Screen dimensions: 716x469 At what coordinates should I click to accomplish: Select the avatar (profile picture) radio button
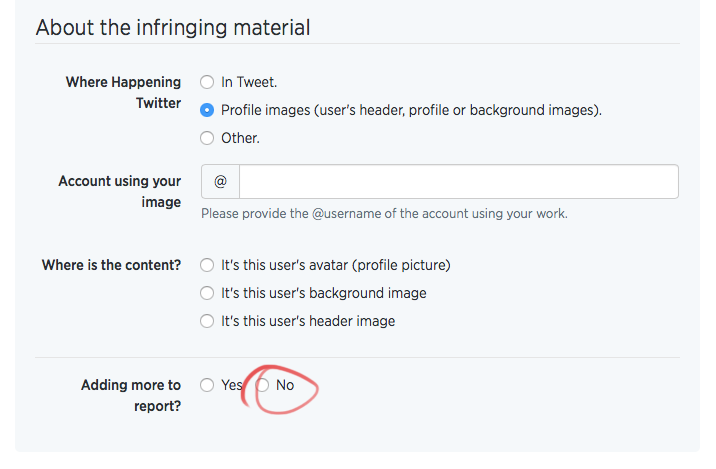click(x=207, y=265)
